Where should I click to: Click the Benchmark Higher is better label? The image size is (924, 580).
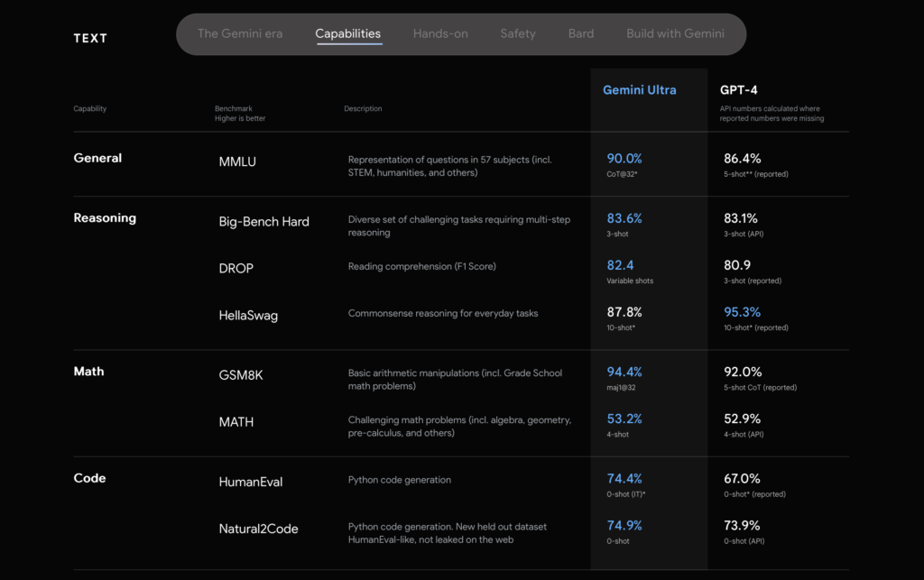pos(240,113)
